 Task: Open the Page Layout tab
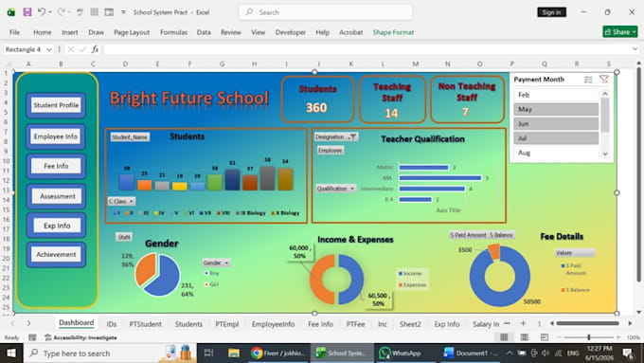132,32
